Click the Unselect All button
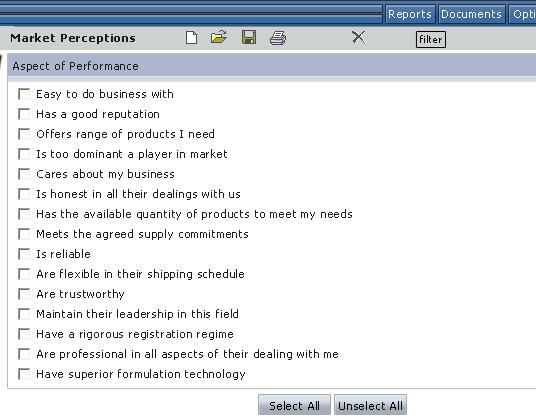This screenshot has height=420, width=536. (370, 405)
